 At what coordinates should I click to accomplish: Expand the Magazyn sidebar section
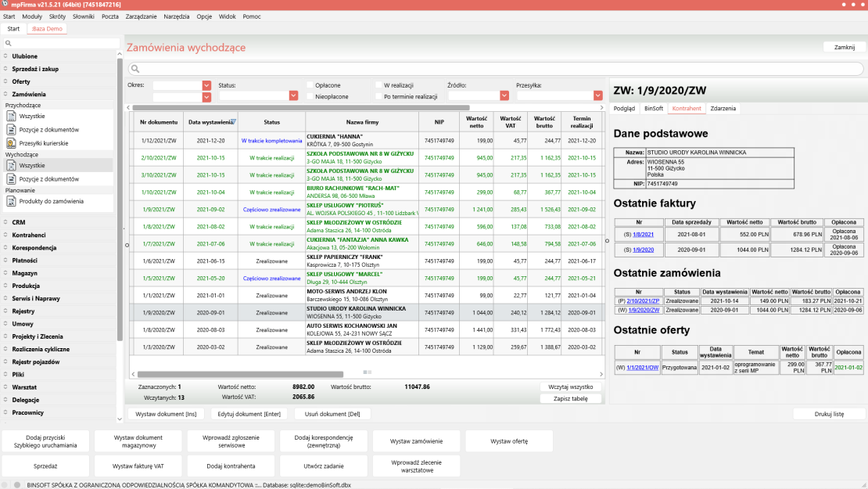(x=24, y=273)
